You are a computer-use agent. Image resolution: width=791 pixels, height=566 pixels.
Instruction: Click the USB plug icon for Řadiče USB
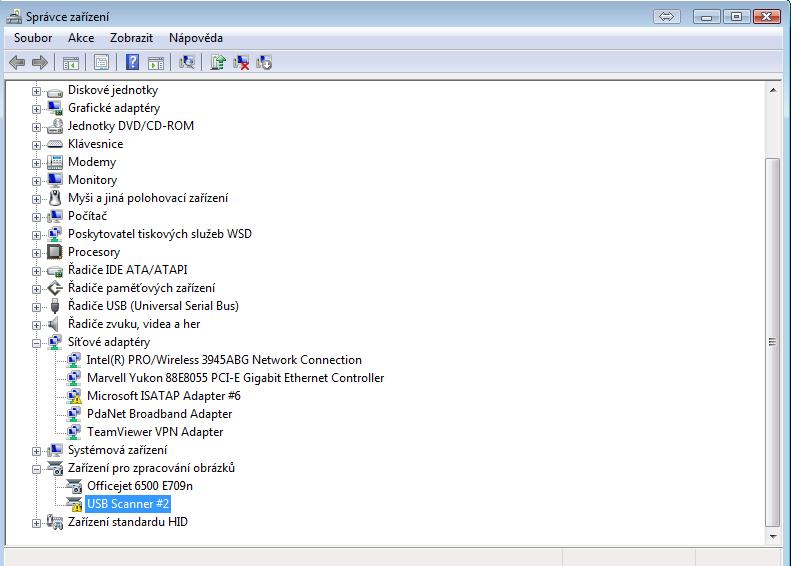pyautogui.click(x=55, y=306)
